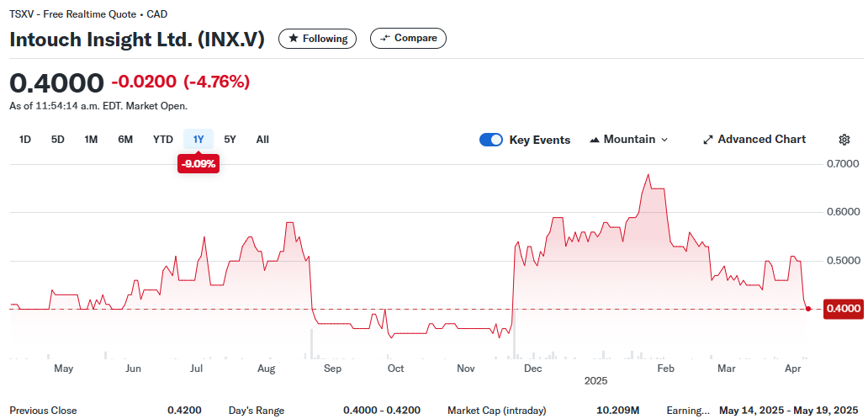This screenshot has width=868, height=419.
Task: Click the (-4.76%) percent change
Action: pos(216,82)
